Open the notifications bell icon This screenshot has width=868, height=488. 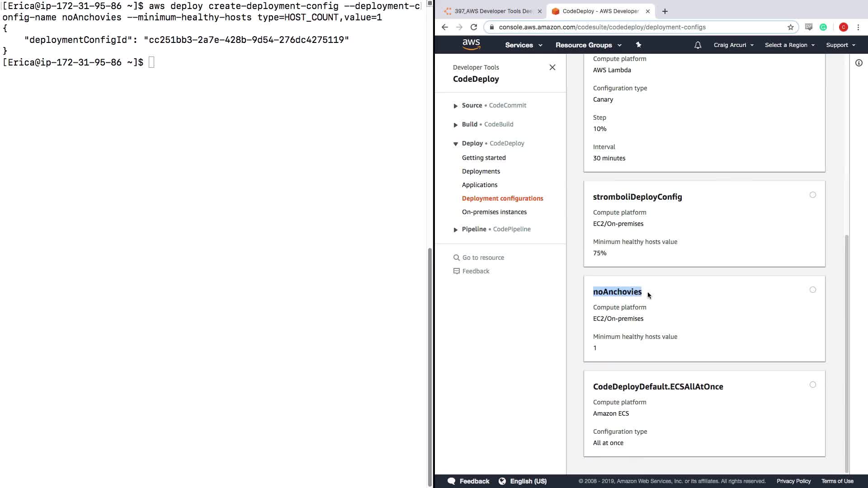(698, 45)
